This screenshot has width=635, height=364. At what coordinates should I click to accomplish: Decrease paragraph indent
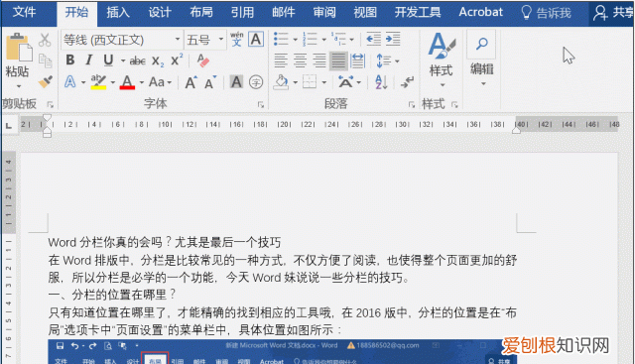(373, 40)
